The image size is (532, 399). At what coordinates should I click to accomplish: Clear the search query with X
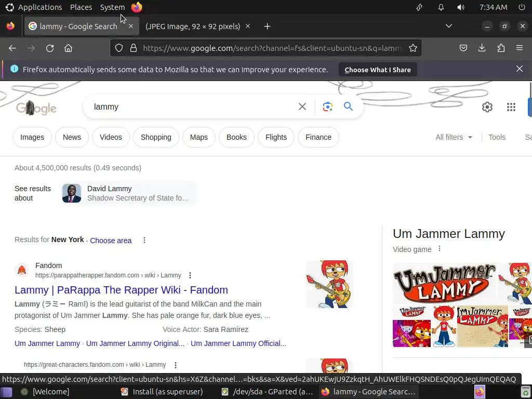click(x=302, y=107)
